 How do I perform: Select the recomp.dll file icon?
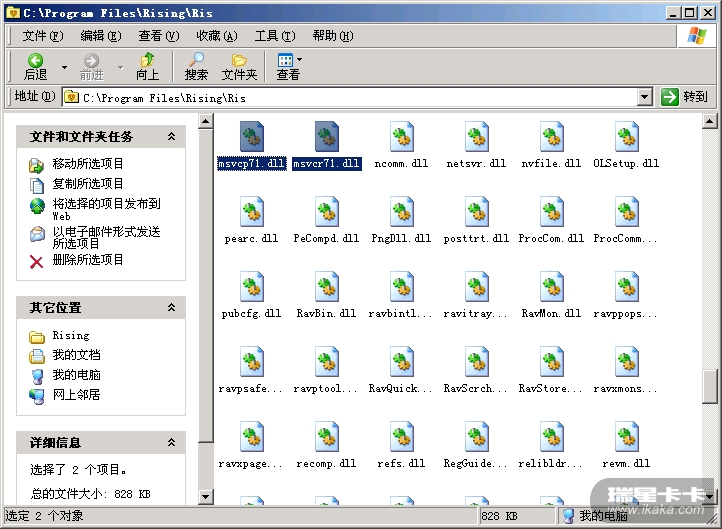pyautogui.click(x=327, y=436)
